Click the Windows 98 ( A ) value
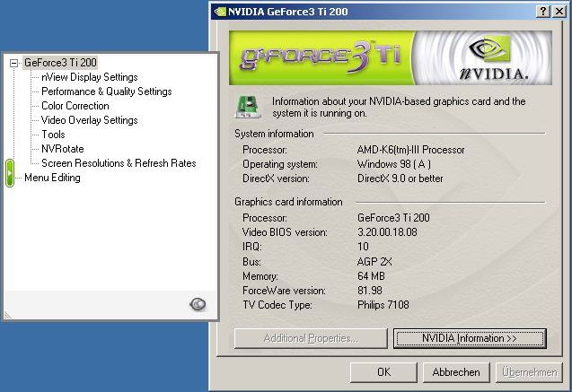This screenshot has width=572, height=392. pyautogui.click(x=394, y=164)
